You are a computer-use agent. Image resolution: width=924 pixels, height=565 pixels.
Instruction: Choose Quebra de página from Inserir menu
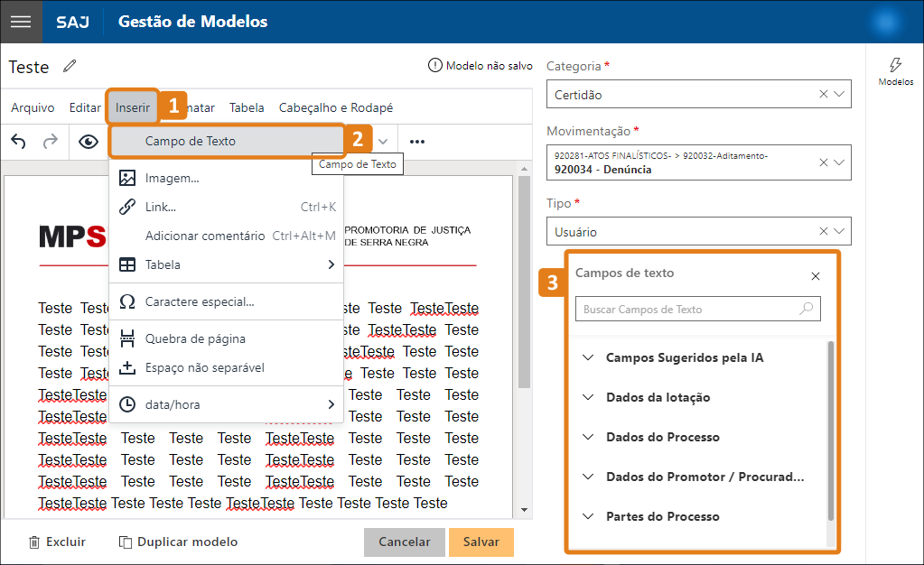click(x=195, y=338)
